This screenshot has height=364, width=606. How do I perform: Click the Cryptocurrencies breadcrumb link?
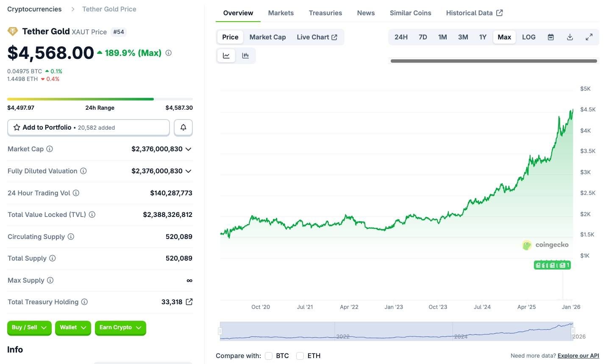(x=34, y=9)
